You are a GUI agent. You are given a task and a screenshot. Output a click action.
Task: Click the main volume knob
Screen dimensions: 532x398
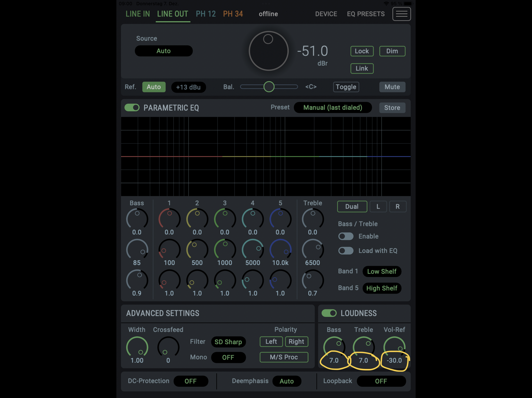point(268,51)
